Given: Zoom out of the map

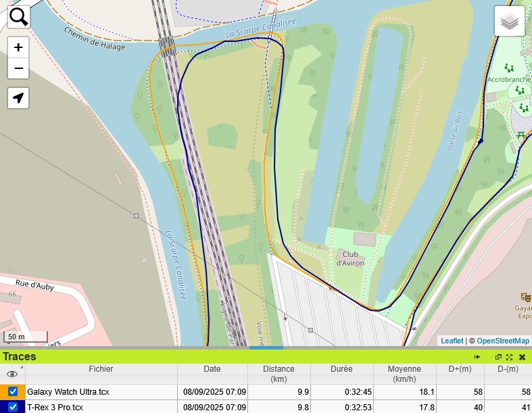Looking at the screenshot, I should (18, 68).
